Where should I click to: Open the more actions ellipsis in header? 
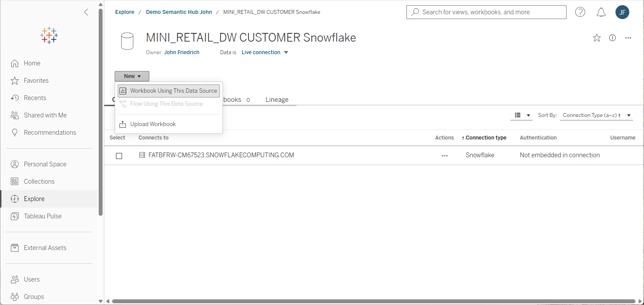[x=628, y=38]
